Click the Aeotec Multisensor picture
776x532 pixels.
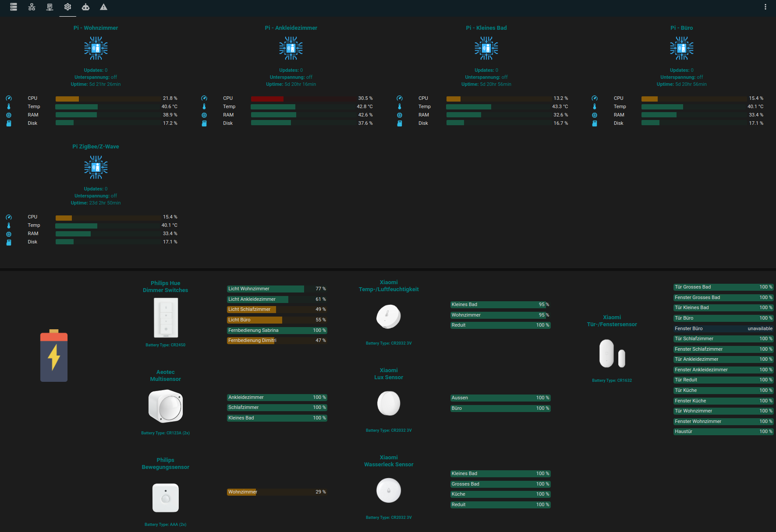(x=166, y=406)
